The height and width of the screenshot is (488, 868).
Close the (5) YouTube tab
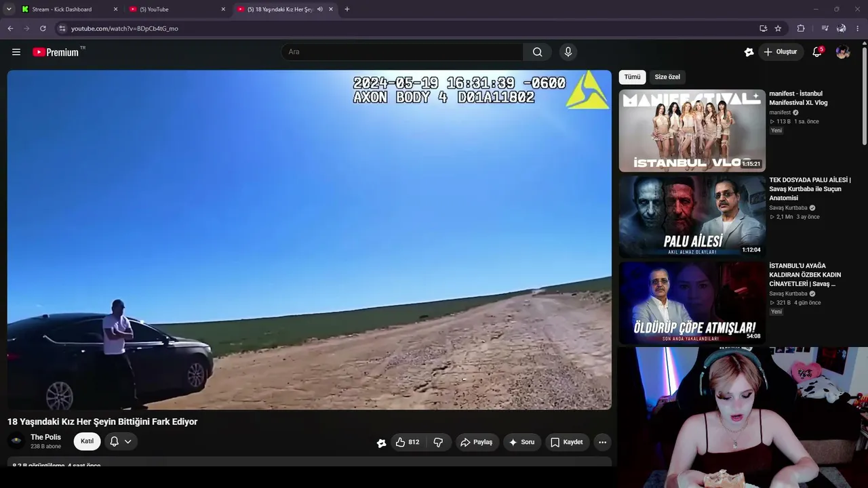[223, 9]
